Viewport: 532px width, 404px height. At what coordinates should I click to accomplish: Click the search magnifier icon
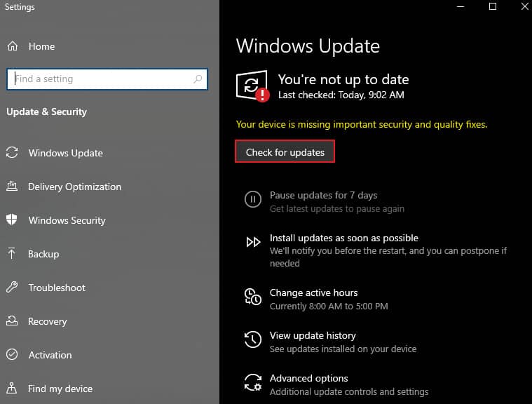pos(198,79)
